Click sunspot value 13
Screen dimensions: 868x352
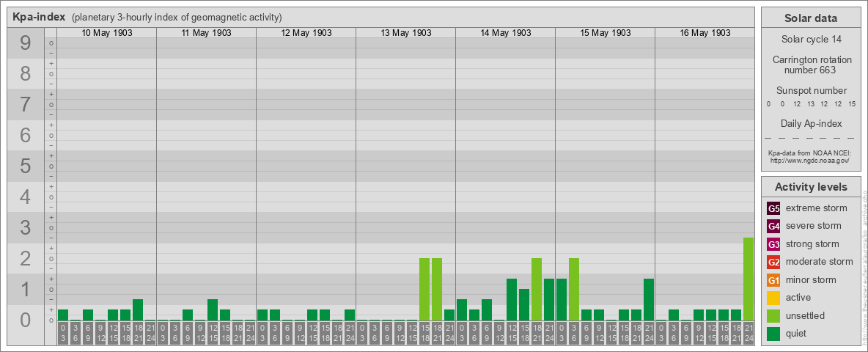click(x=810, y=104)
